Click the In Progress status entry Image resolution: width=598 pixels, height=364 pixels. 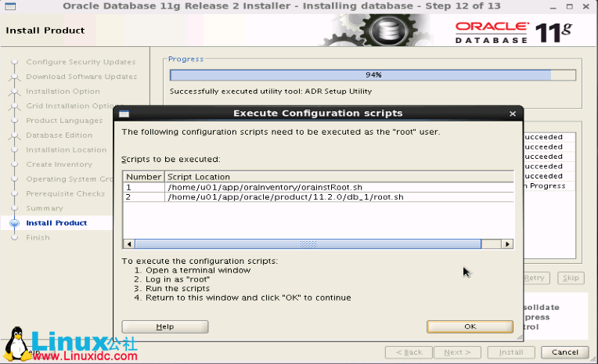544,186
